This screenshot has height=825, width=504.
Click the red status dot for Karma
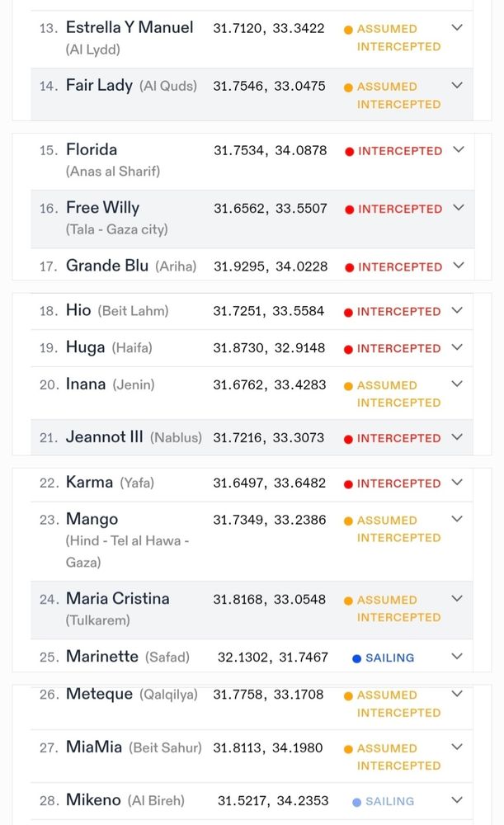pyautogui.click(x=348, y=484)
